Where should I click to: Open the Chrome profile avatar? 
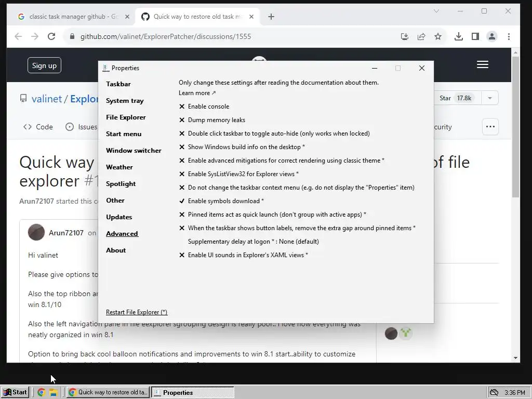[492, 36]
